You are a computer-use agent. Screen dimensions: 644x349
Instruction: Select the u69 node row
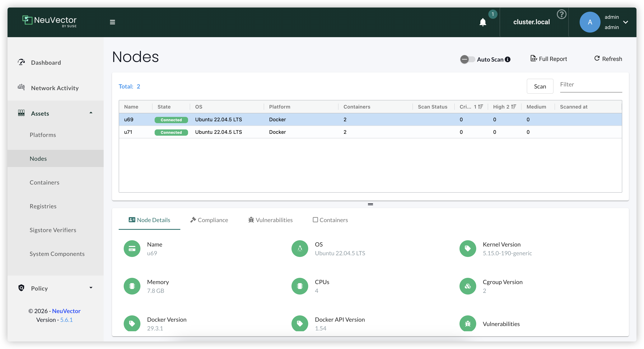(x=370, y=119)
